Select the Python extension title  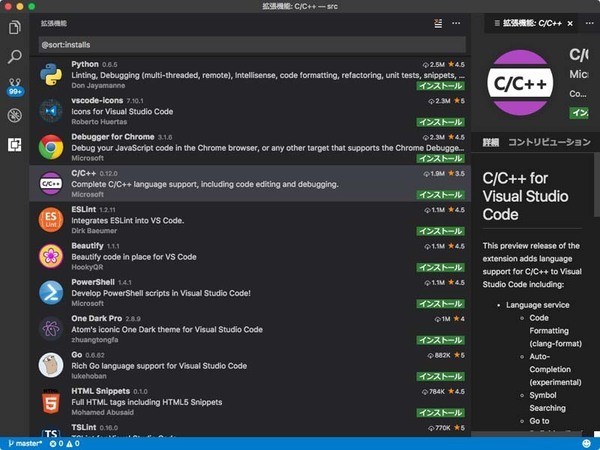click(x=85, y=64)
